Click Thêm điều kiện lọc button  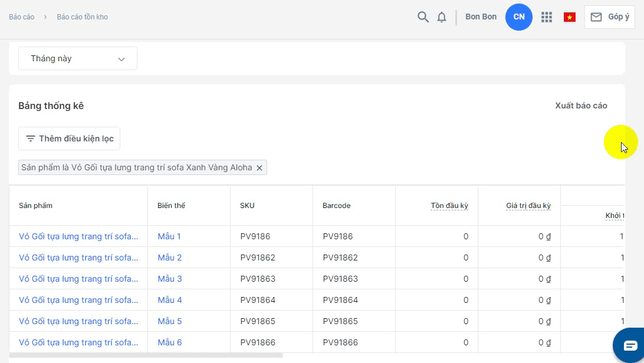(x=70, y=138)
